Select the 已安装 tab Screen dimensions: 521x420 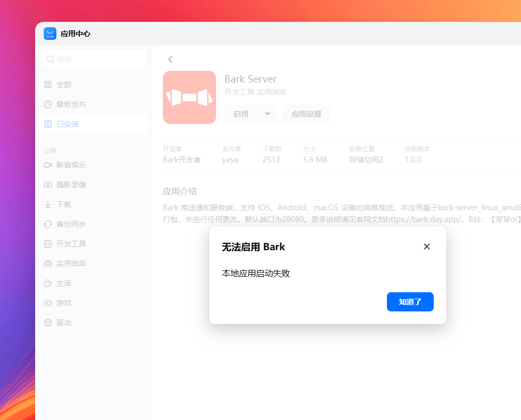click(93, 124)
